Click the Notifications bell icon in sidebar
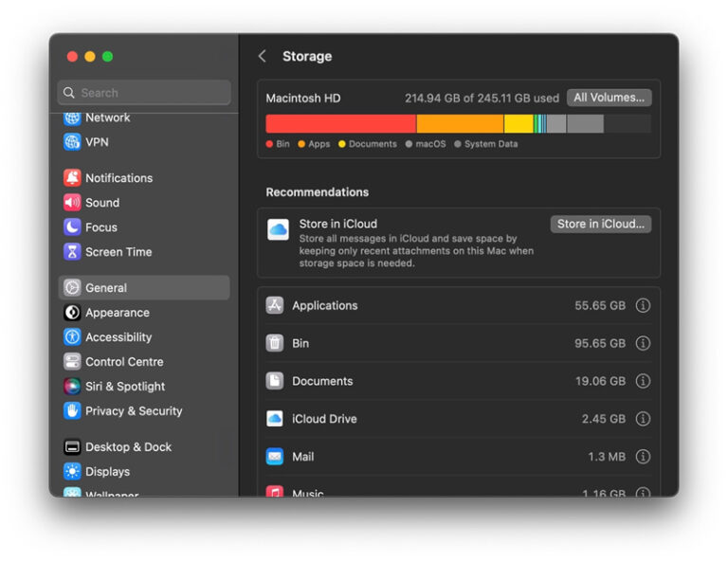 (72, 178)
